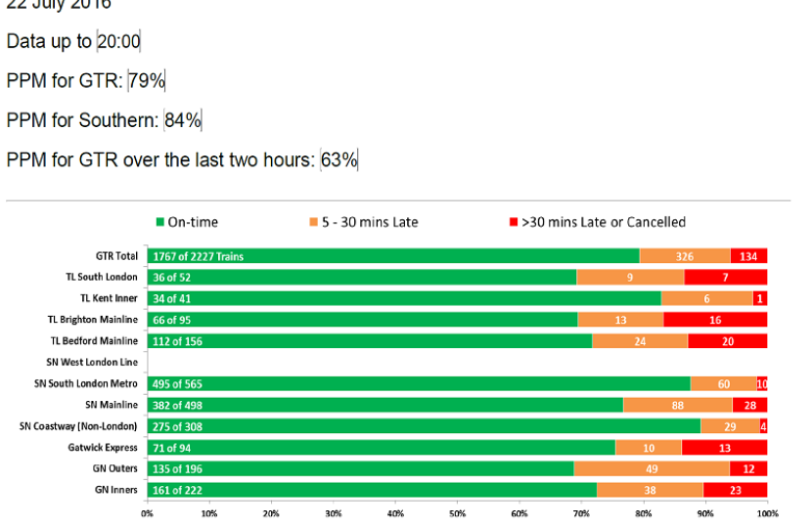Select the SN South London Metro green bar
This screenshot has width=812, height=528.
point(419,384)
